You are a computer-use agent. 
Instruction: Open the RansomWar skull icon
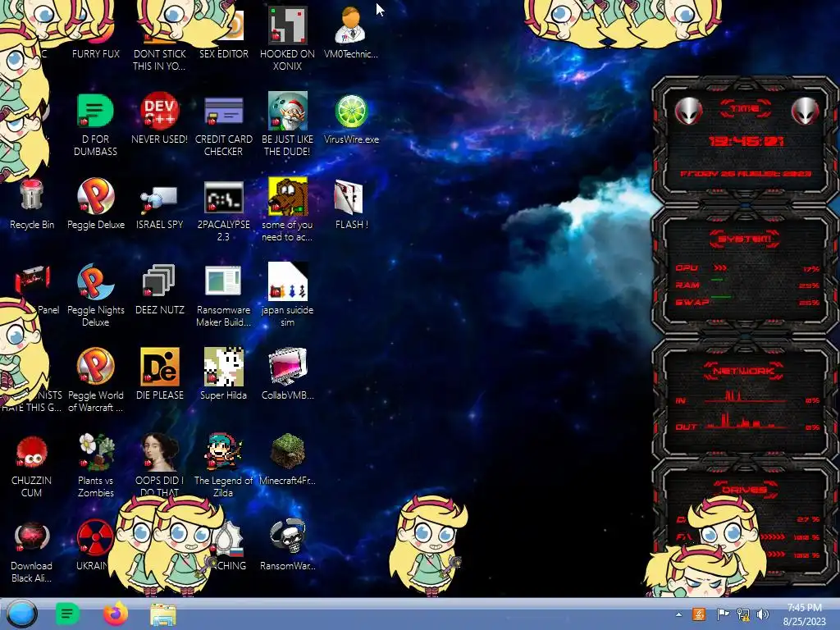[288, 536]
